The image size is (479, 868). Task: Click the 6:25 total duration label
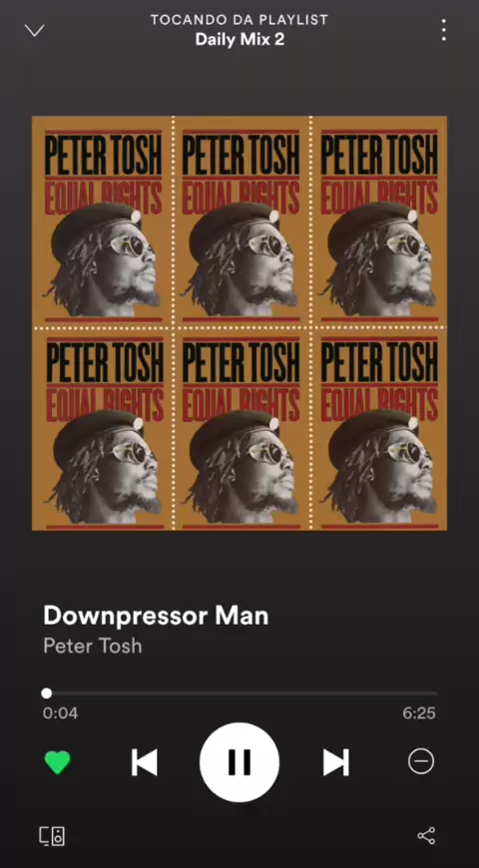coord(419,713)
